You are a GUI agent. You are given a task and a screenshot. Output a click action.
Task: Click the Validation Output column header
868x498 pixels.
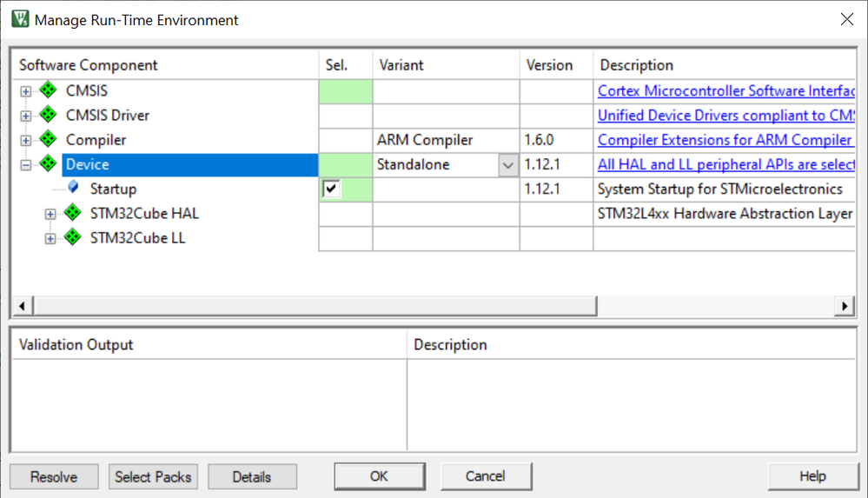209,344
